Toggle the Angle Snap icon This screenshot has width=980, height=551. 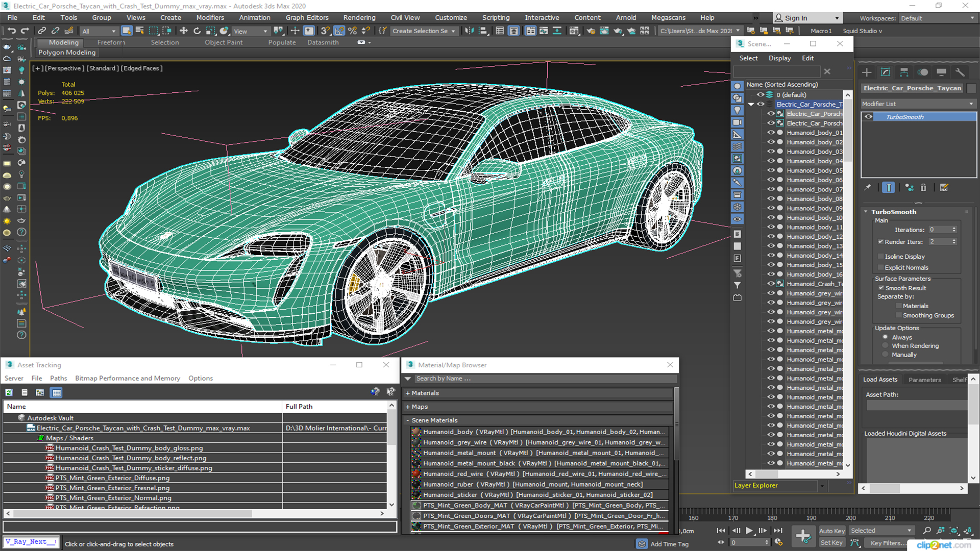(x=339, y=31)
